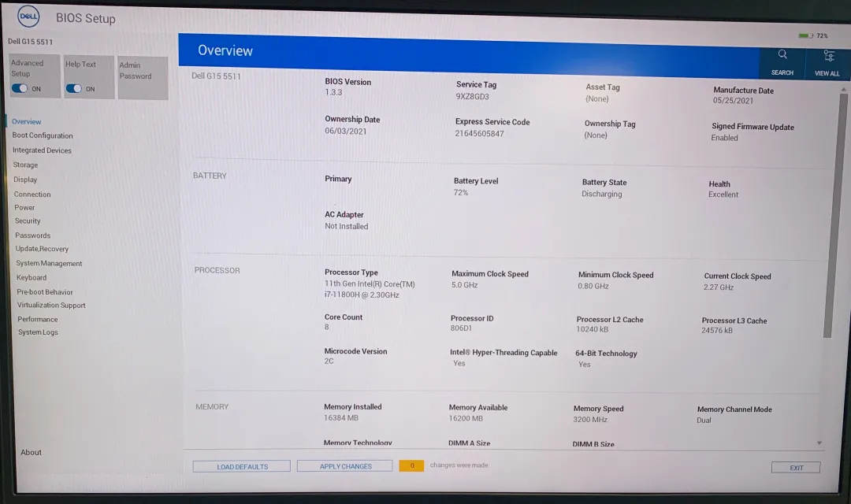Click the View All settings icon
The height and width of the screenshot is (504, 851).
(x=828, y=56)
